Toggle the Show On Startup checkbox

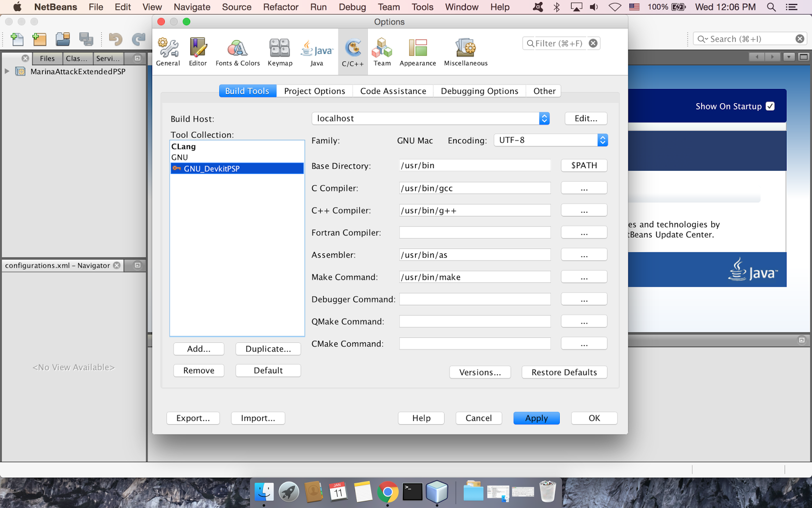click(x=770, y=106)
